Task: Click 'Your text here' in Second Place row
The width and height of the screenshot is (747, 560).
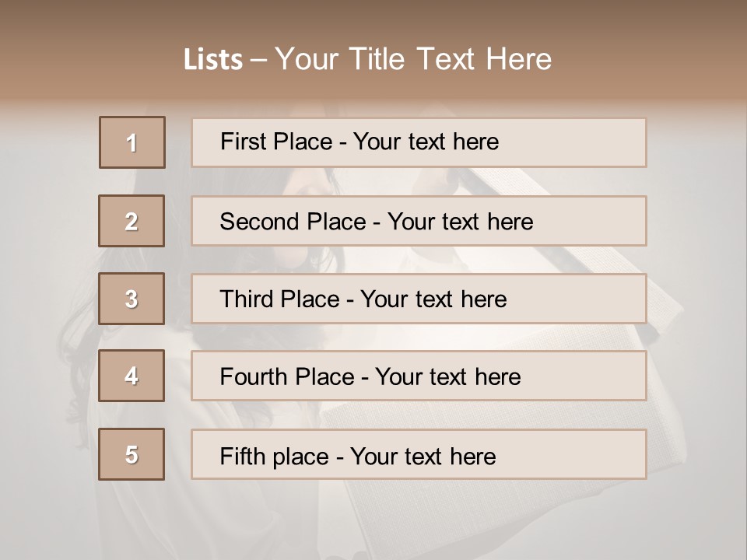Action: point(460,222)
